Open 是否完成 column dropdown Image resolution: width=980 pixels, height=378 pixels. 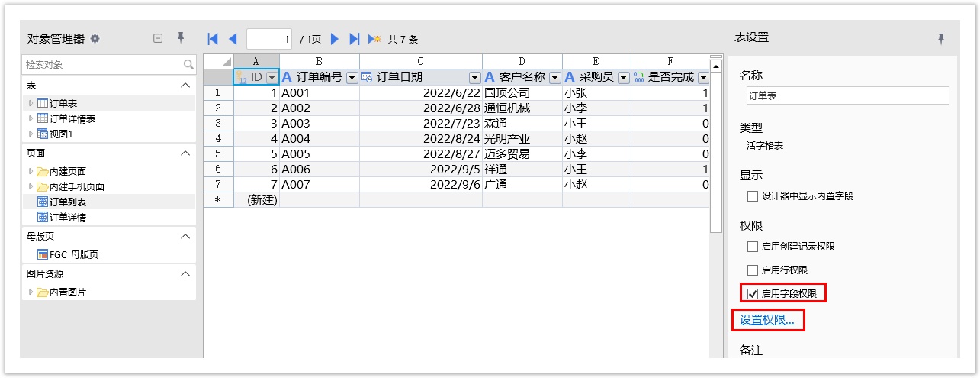tap(703, 77)
